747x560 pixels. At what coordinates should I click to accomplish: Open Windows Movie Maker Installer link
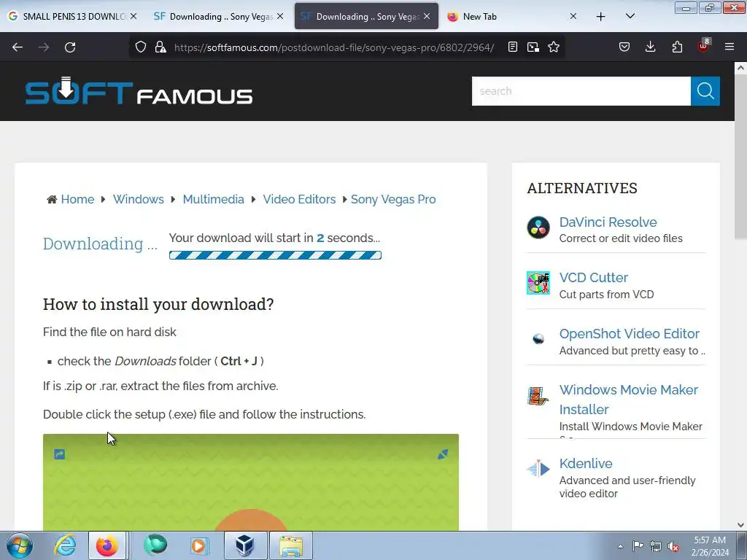click(628, 400)
